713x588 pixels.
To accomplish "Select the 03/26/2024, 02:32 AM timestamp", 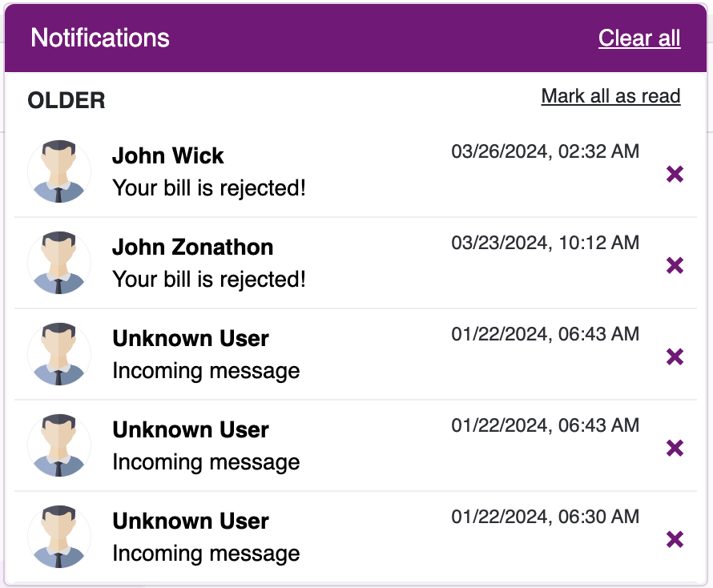I will click(x=546, y=151).
